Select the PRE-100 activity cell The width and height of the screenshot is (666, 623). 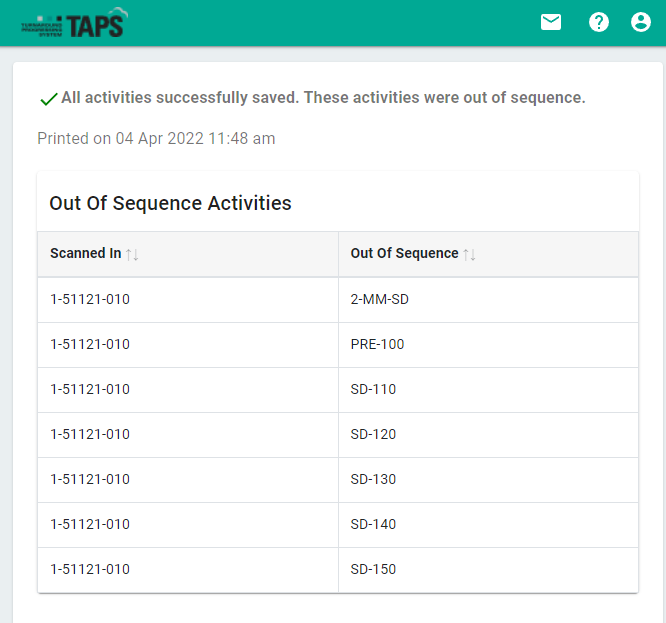point(377,344)
